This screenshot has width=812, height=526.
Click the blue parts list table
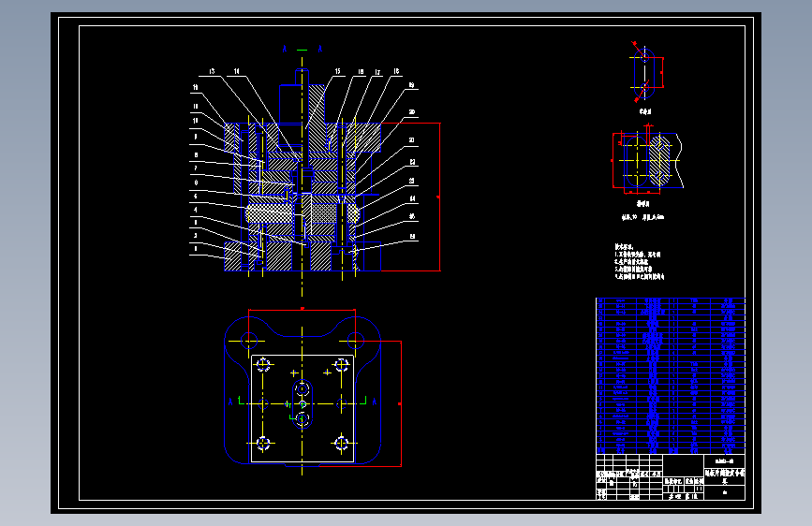(x=671, y=376)
